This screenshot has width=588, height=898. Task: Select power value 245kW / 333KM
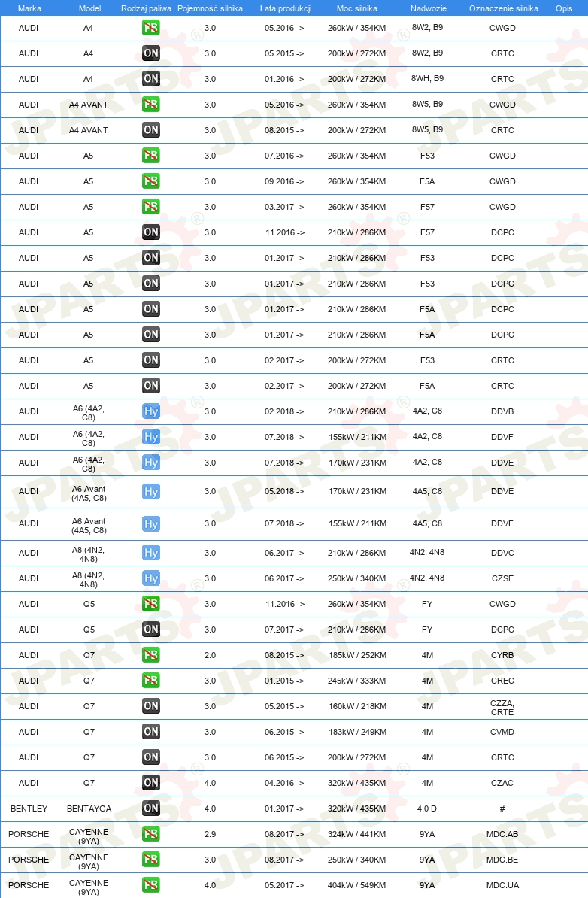point(357,681)
